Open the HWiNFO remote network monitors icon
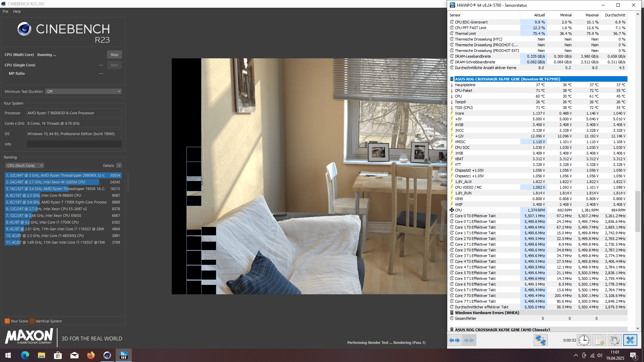This screenshot has height=362, width=644. click(540, 340)
